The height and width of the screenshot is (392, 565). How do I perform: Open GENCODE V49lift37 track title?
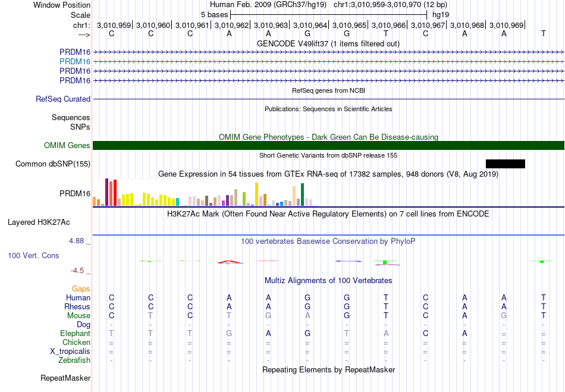coord(328,43)
